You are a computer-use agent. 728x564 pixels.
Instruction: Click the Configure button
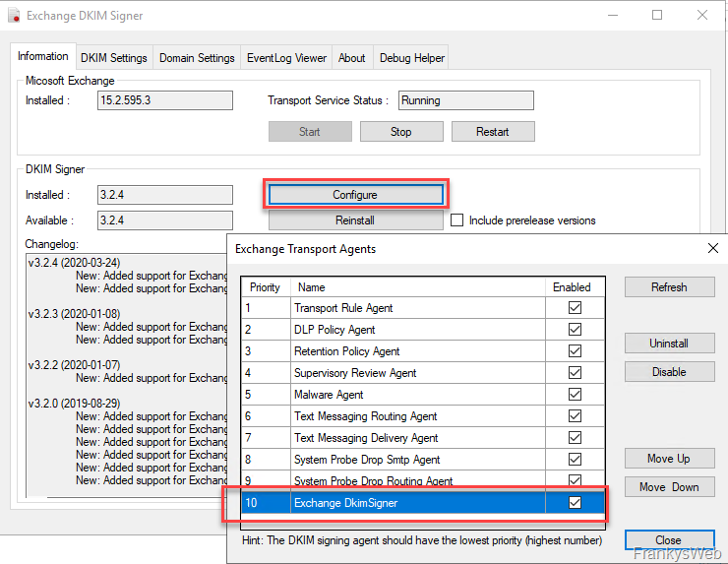[355, 195]
